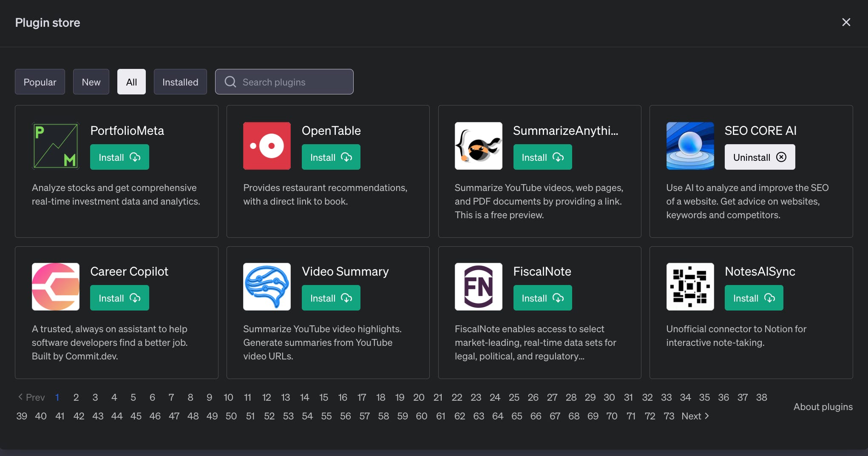Jump to page 2 of plugins

76,397
